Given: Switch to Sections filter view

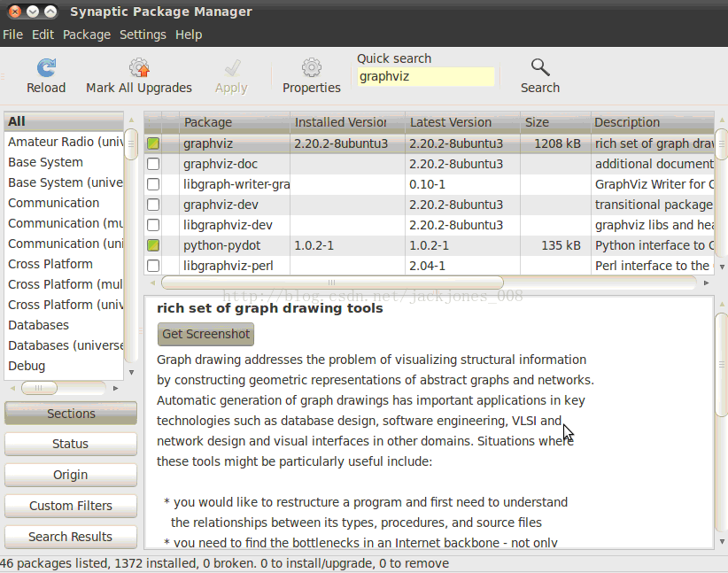Looking at the screenshot, I should click(71, 414).
